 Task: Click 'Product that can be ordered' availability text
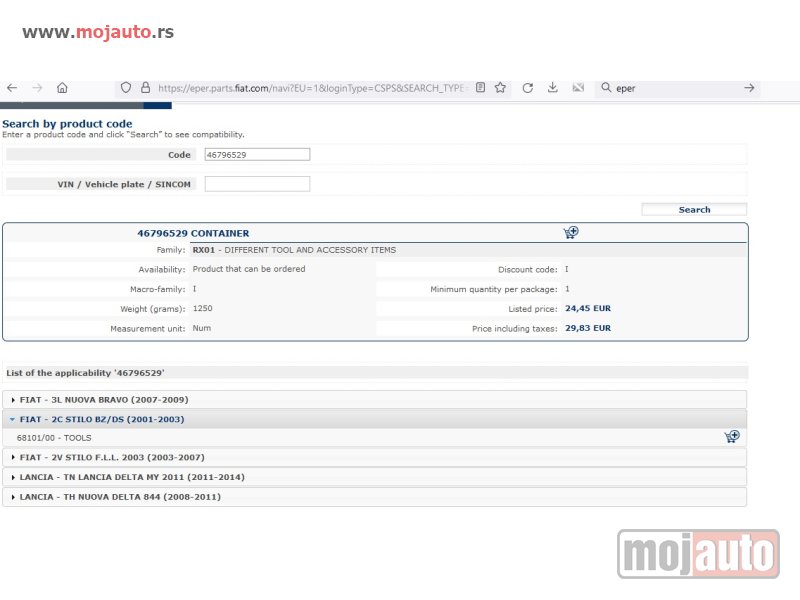tap(249, 269)
